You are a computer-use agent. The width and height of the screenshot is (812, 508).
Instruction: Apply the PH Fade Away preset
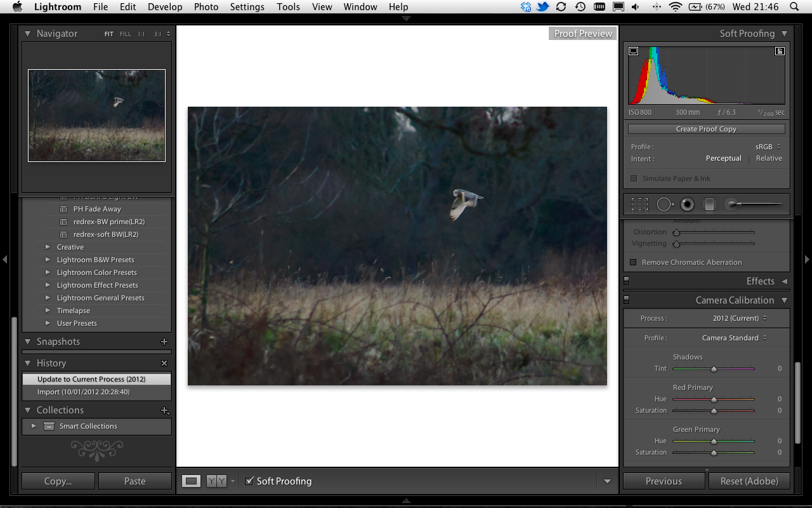click(x=97, y=209)
